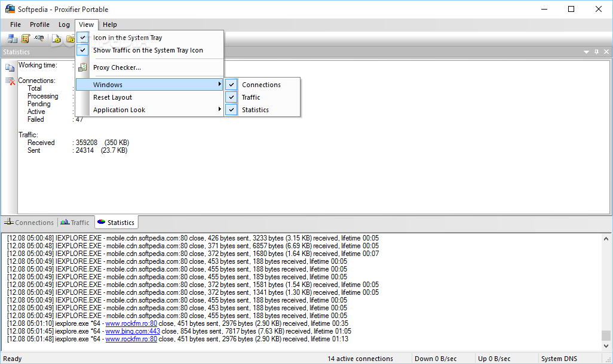Click the Proxifier app icon in title bar
This screenshot has width=613, height=364.
pyautogui.click(x=10, y=8)
